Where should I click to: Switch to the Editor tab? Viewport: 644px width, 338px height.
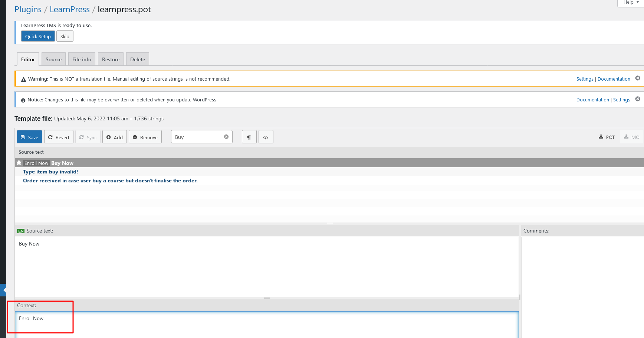(28, 59)
